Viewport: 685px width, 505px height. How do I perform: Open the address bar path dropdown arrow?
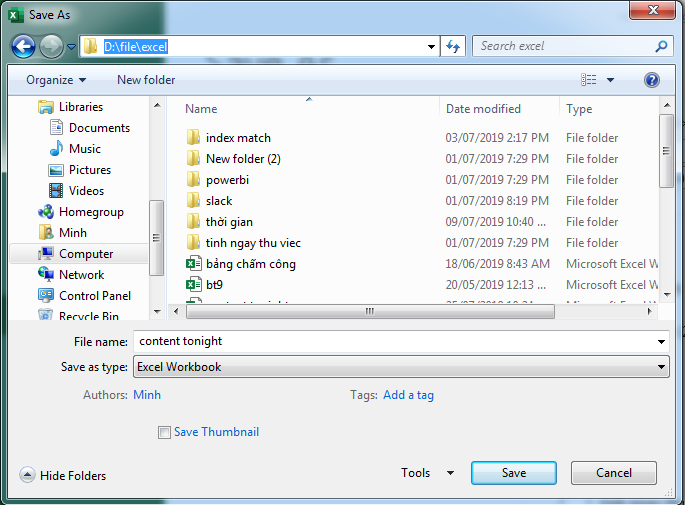(x=431, y=46)
